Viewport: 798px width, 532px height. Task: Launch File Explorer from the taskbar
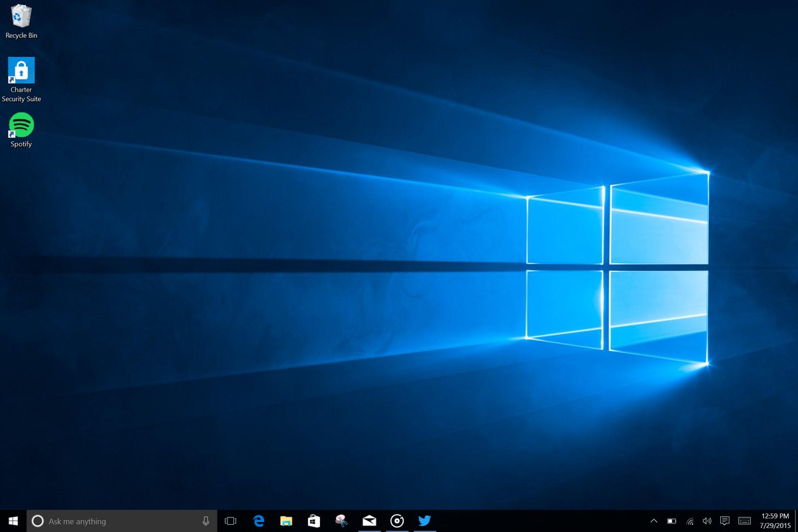pyautogui.click(x=286, y=521)
